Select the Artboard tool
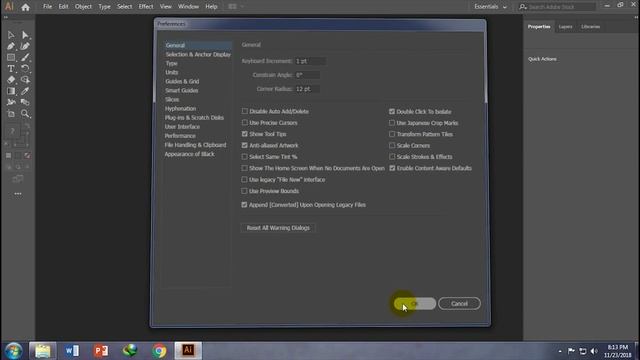 tap(11, 114)
